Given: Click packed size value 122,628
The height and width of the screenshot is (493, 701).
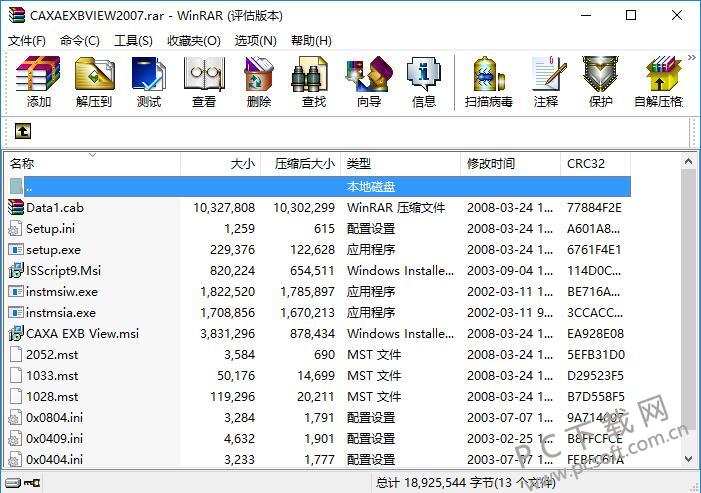Looking at the screenshot, I should (x=312, y=249).
